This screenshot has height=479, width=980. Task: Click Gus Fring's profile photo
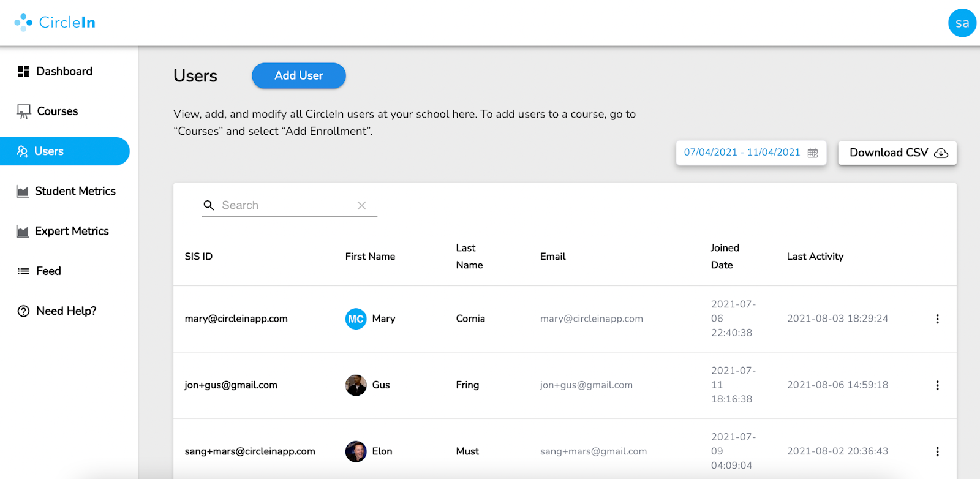coord(356,385)
